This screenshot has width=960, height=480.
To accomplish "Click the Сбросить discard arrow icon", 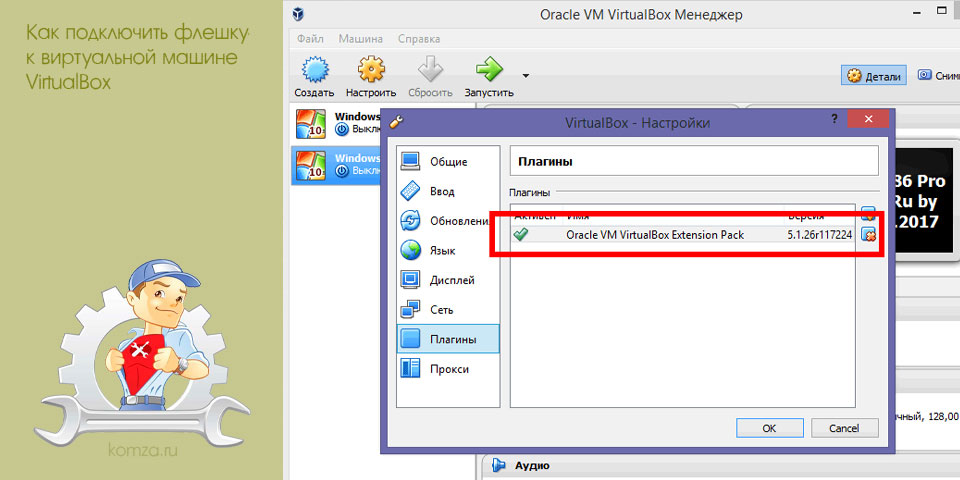I will [x=430, y=69].
